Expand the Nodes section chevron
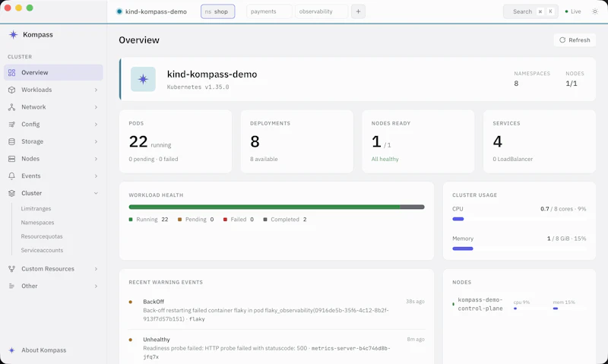608x364 pixels. (x=96, y=159)
